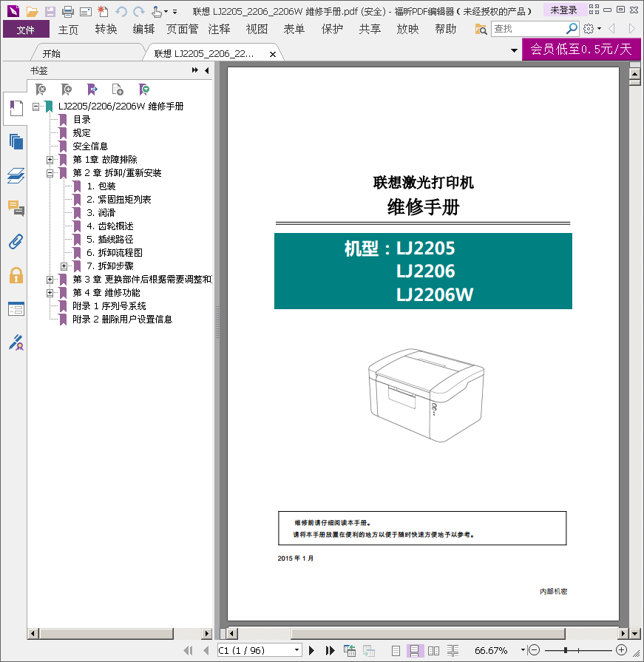
Task: Click the page number input box
Action: click(x=255, y=650)
